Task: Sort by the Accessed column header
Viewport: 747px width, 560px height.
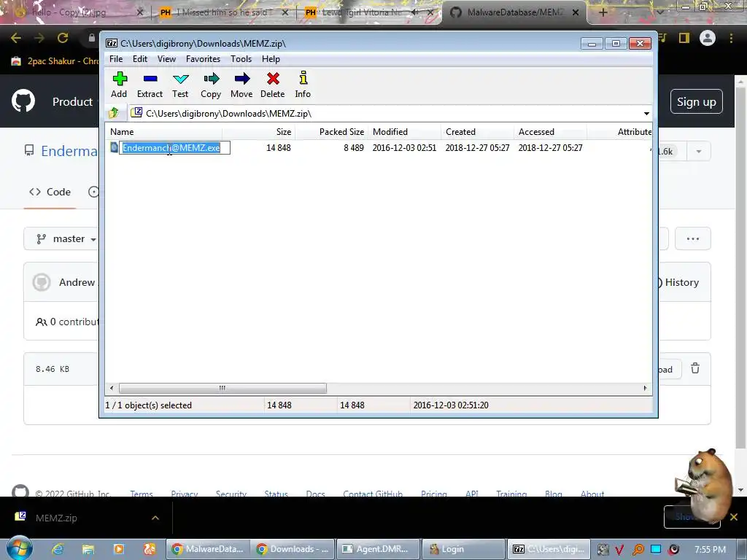Action: coord(551,132)
